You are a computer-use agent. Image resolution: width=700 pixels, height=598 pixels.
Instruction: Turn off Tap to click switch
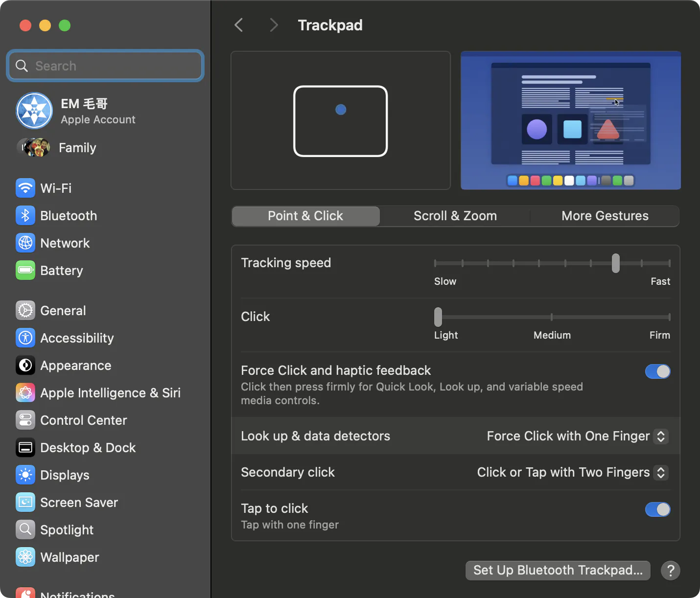coord(657,509)
